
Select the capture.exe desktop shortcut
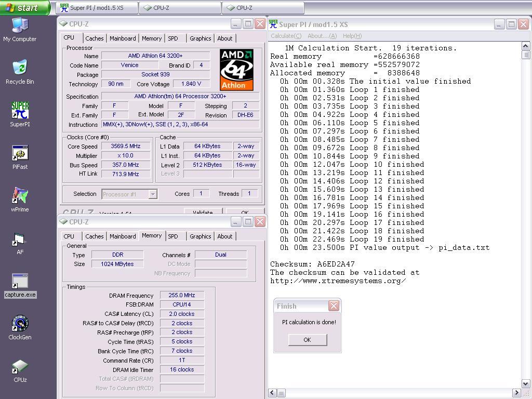20,286
